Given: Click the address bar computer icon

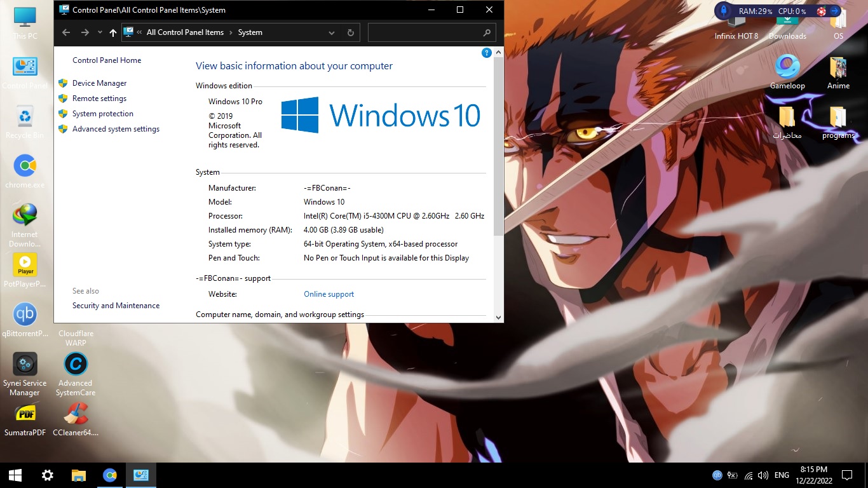Looking at the screenshot, I should [x=128, y=32].
